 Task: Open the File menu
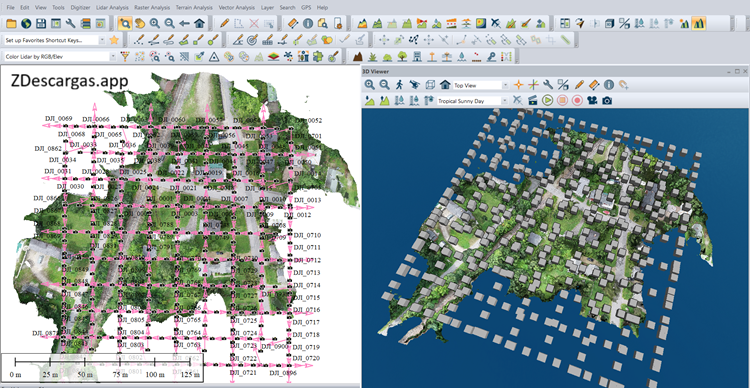pos(11,8)
